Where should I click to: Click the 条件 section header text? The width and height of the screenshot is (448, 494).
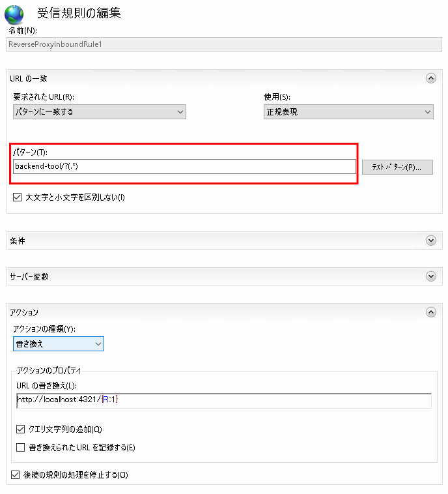pos(18,241)
